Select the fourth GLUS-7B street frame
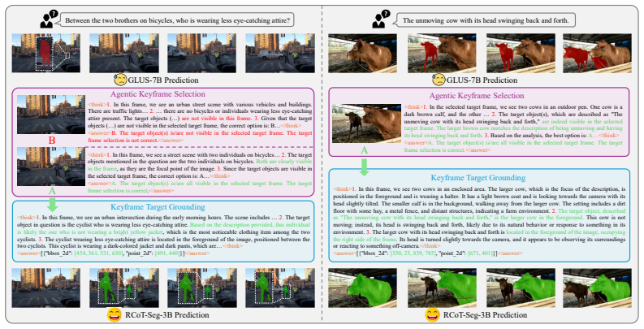 (x=280, y=53)
